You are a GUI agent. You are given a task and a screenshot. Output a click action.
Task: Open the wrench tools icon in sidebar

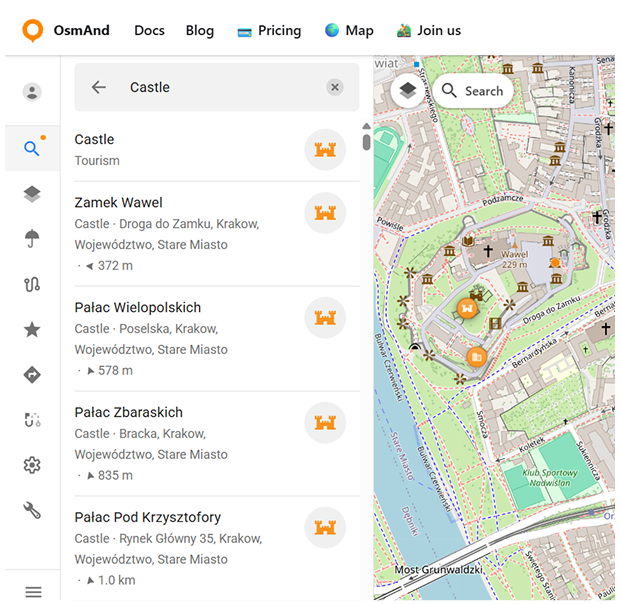(32, 510)
